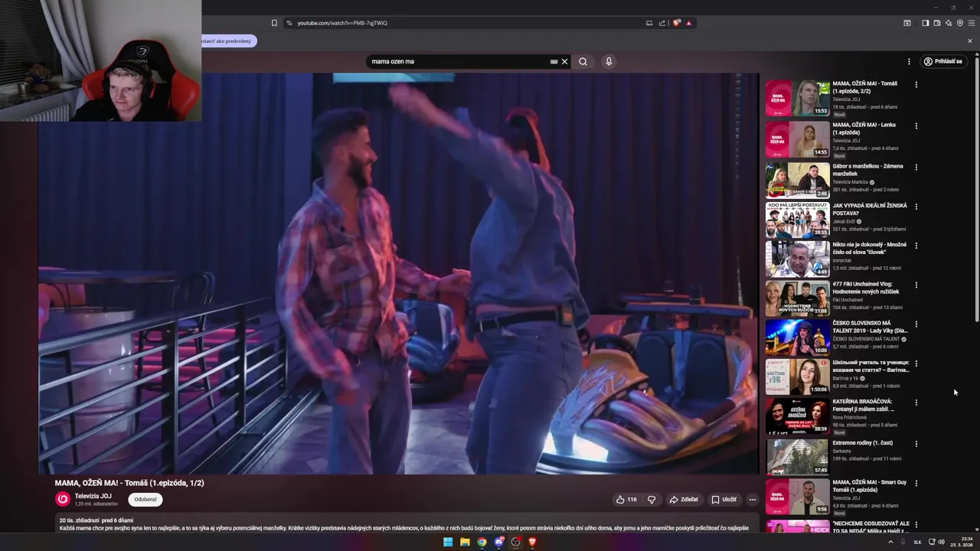This screenshot has width=980, height=551.
Task: Show hidden system tray icons chevron
Action: click(x=890, y=542)
